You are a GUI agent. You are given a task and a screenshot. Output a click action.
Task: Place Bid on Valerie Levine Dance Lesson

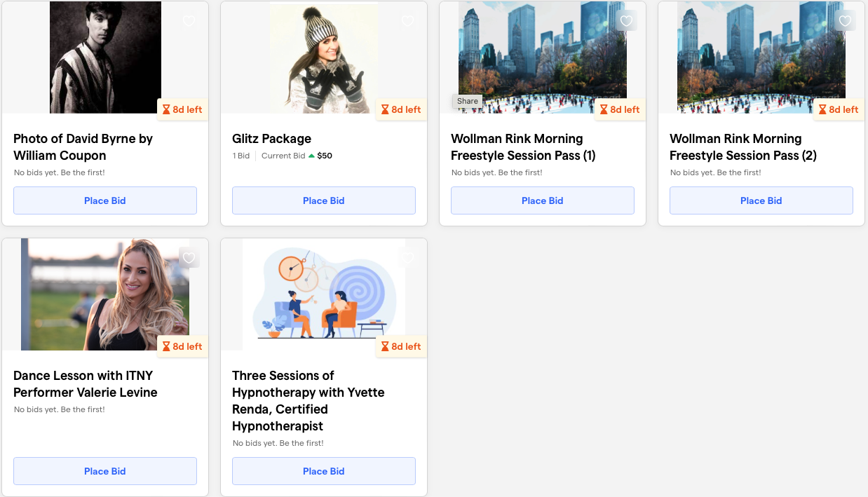click(105, 471)
